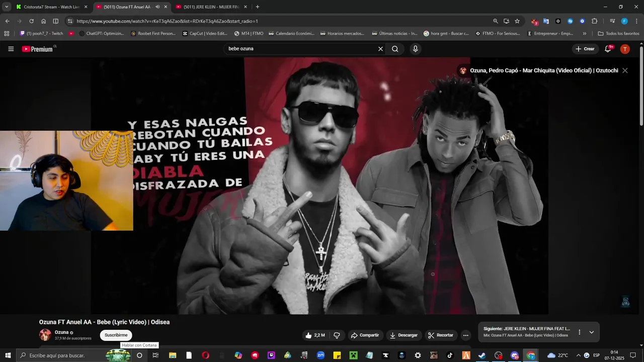
Task: Open the Calendario Económi... bookmark
Action: (291, 34)
